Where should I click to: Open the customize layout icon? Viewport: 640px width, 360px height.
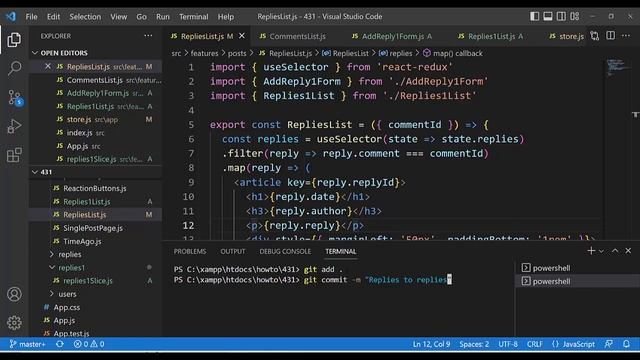575,16
